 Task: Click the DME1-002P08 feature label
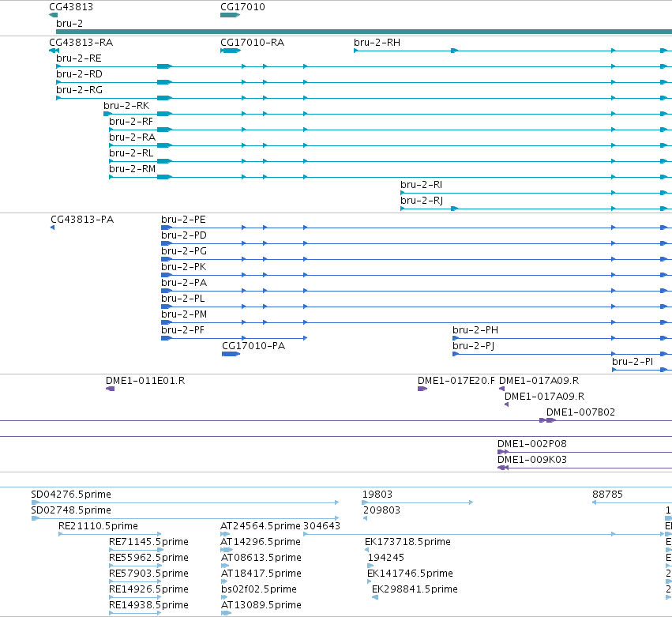tap(532, 444)
